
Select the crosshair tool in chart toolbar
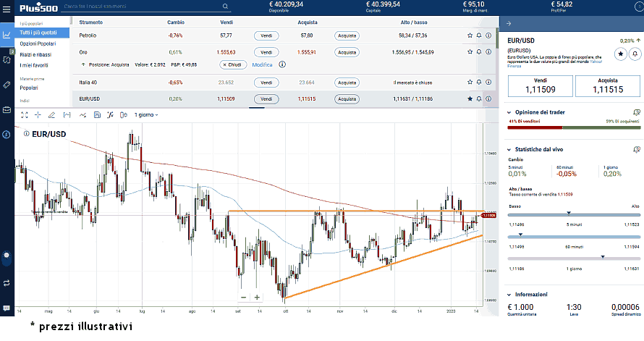tap(38, 114)
